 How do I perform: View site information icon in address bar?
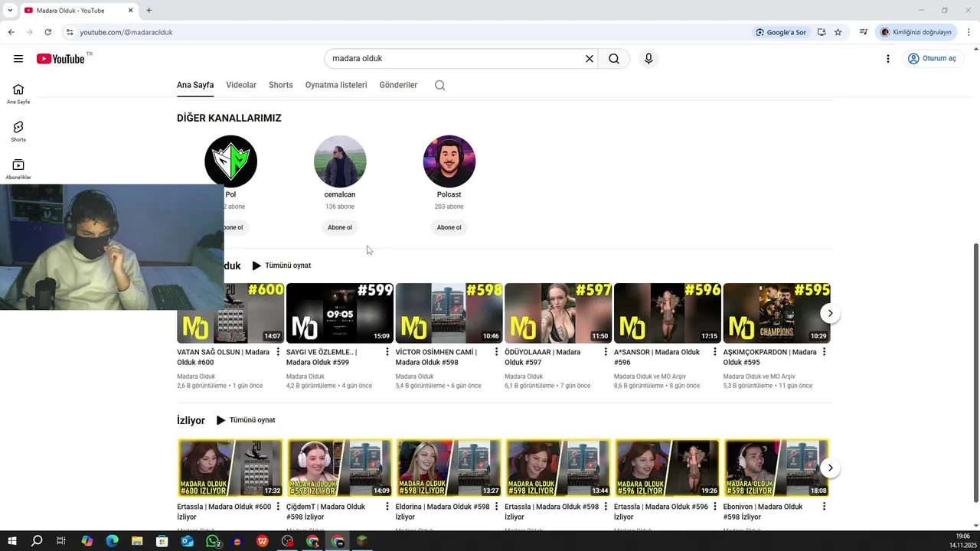point(70,32)
